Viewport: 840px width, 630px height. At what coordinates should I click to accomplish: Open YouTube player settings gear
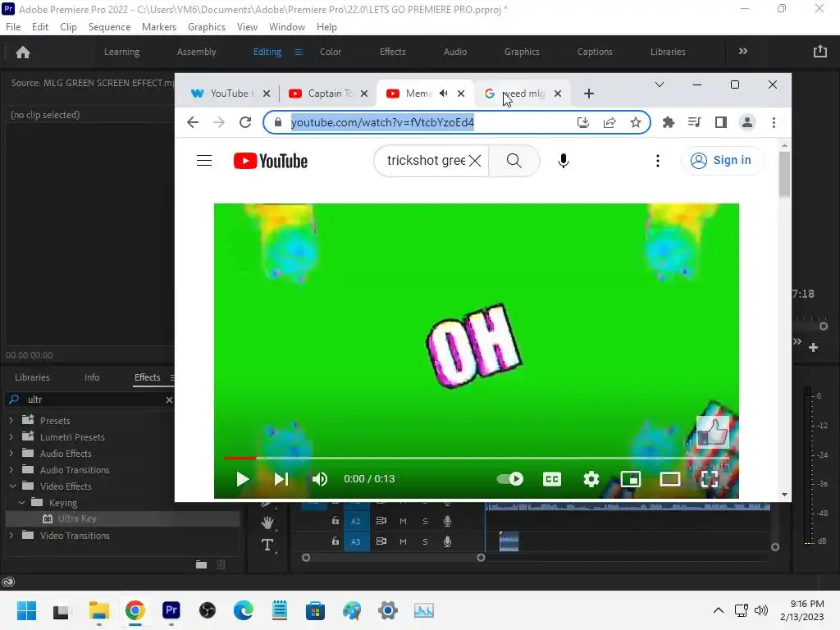591,479
